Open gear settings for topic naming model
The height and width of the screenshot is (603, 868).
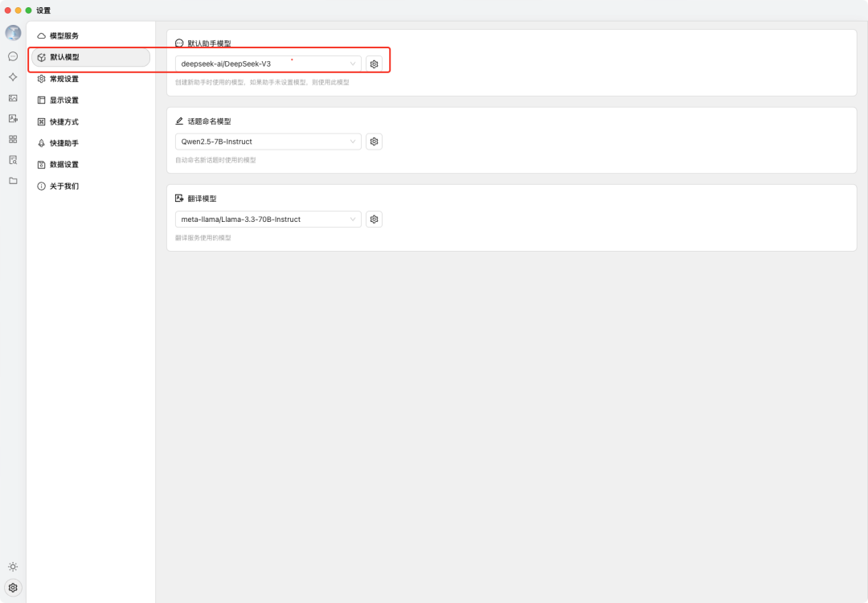(375, 142)
